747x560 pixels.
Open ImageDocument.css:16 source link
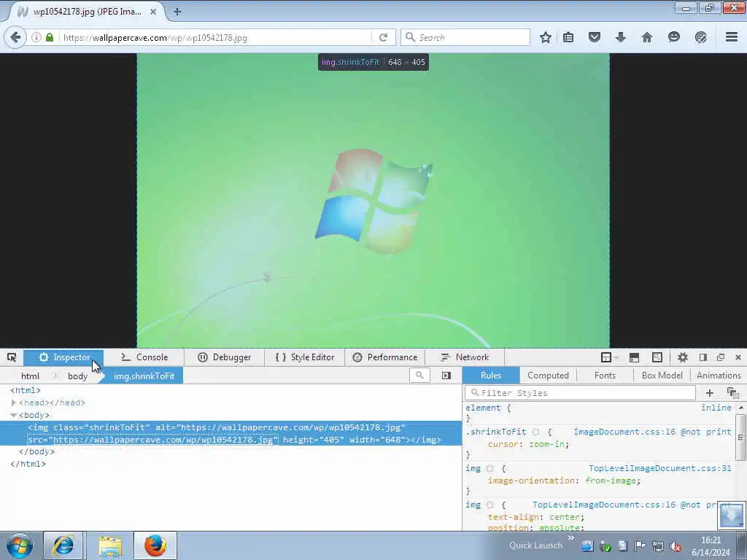pyautogui.click(x=624, y=432)
